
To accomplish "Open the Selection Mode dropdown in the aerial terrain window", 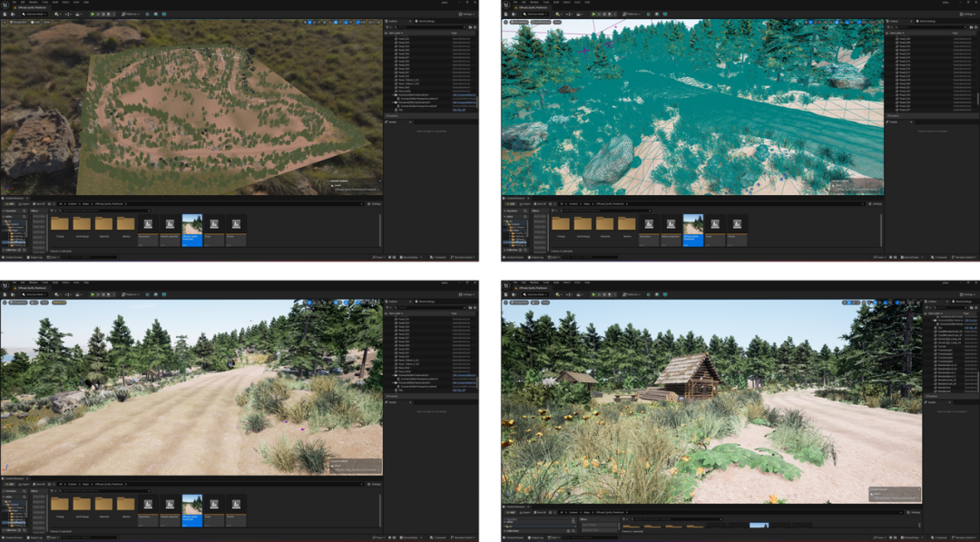I will coord(36,14).
